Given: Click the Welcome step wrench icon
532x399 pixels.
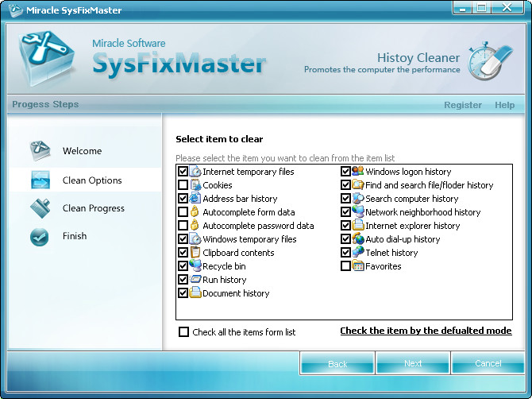Looking at the screenshot, I should (x=40, y=150).
